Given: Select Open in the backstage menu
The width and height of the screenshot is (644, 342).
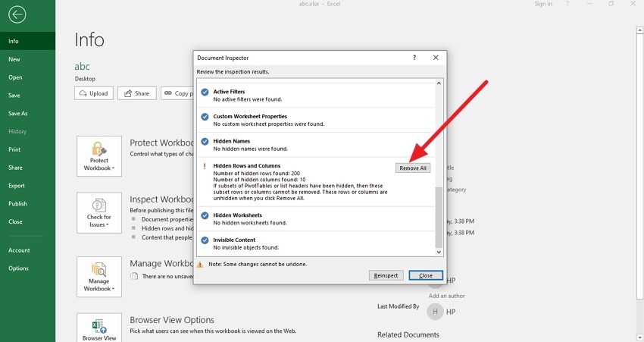Looking at the screenshot, I should [27, 77].
